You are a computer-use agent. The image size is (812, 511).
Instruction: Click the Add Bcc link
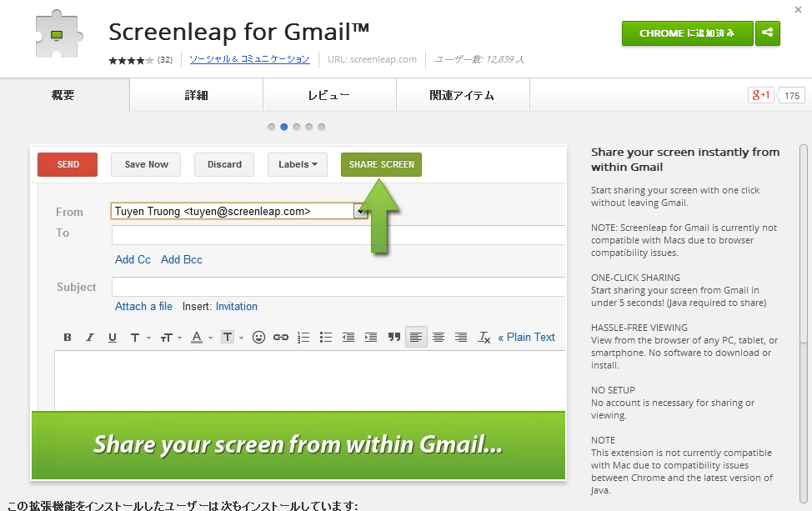point(181,259)
